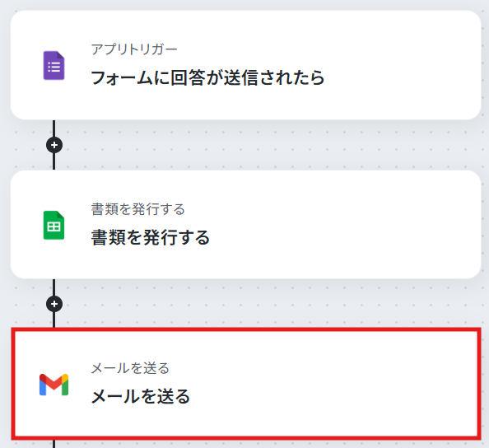Click the small gray メールを送る label

[130, 368]
